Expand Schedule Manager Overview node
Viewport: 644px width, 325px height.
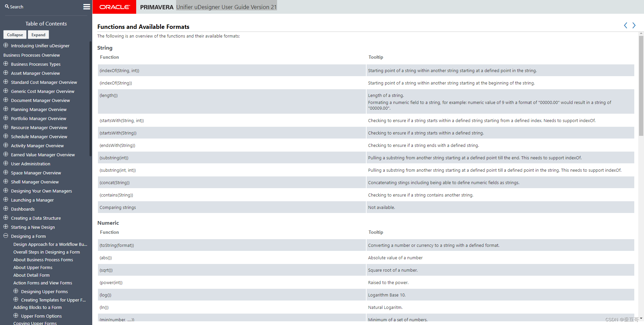click(6, 136)
